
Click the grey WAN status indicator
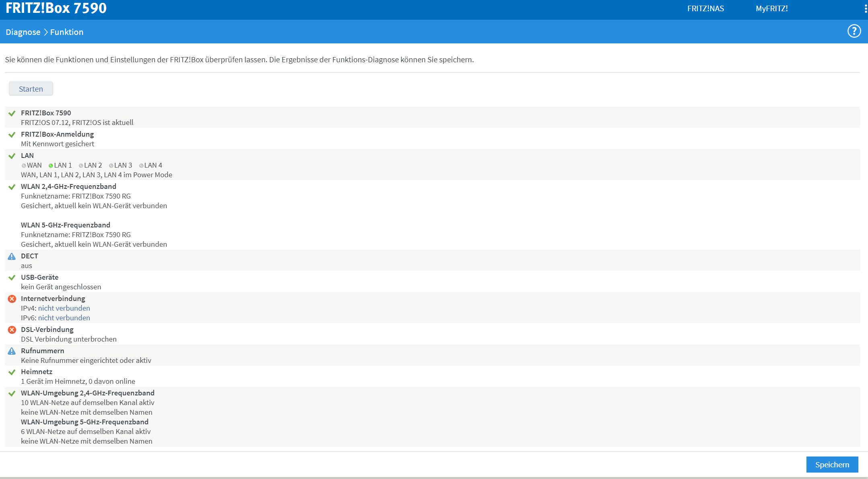tap(24, 166)
